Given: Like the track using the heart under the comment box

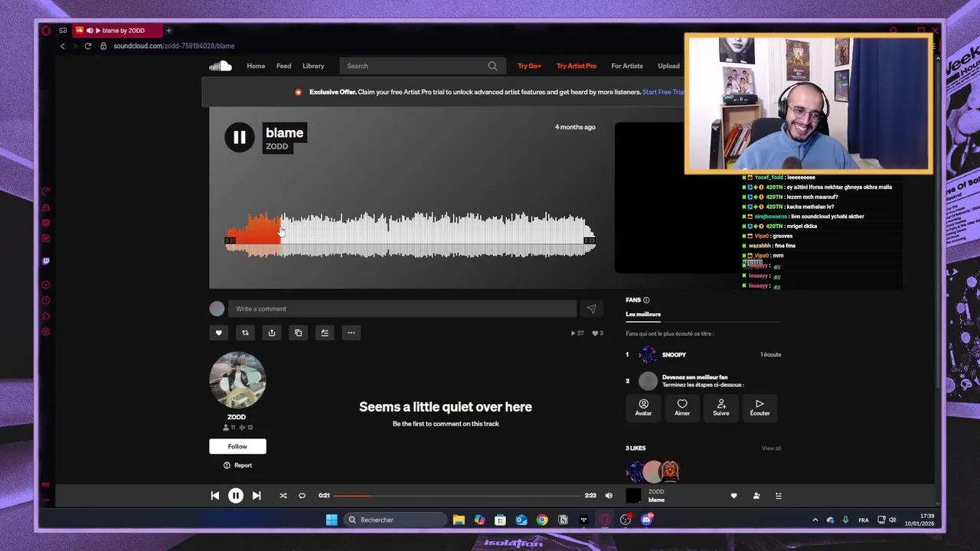Looking at the screenshot, I should tap(218, 333).
